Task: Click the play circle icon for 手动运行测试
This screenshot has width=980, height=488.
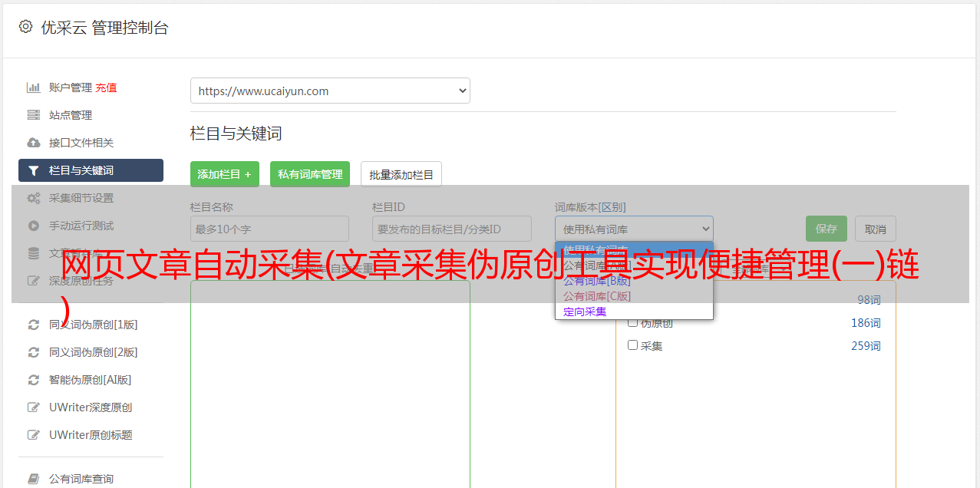Action: click(33, 226)
